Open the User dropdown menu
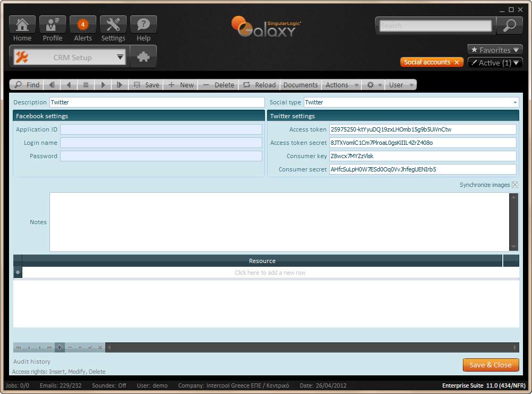 401,85
